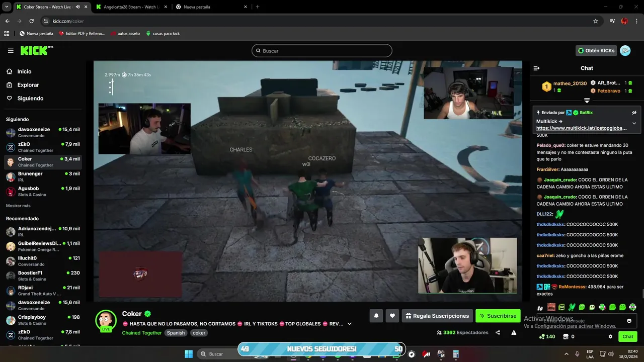Open the Windows Start menu
This screenshot has height=362, width=644.
click(x=189, y=354)
